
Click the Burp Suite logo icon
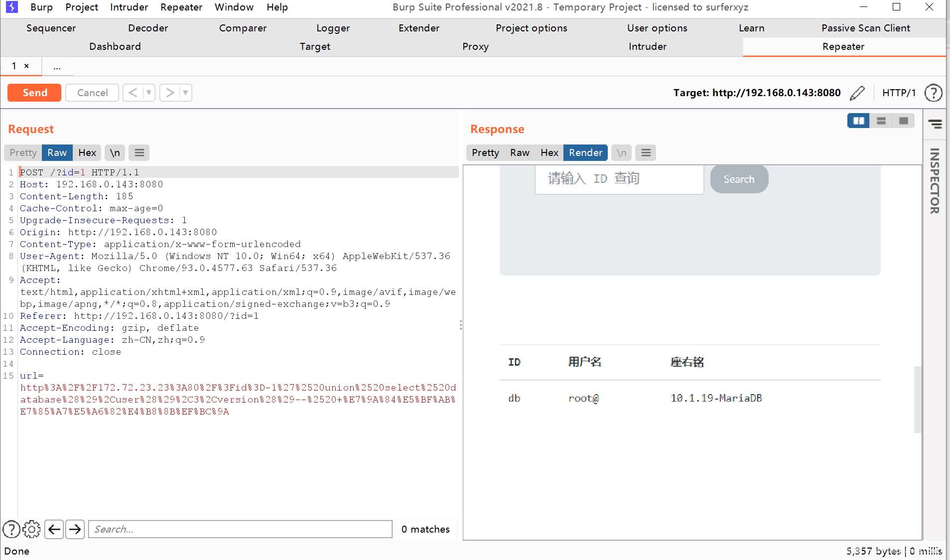11,7
